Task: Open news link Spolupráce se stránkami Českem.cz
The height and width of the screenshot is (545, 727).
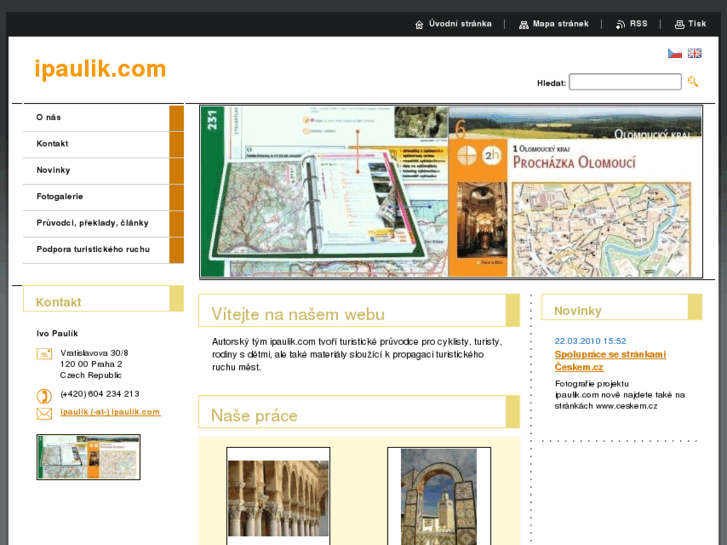Action: click(x=610, y=361)
